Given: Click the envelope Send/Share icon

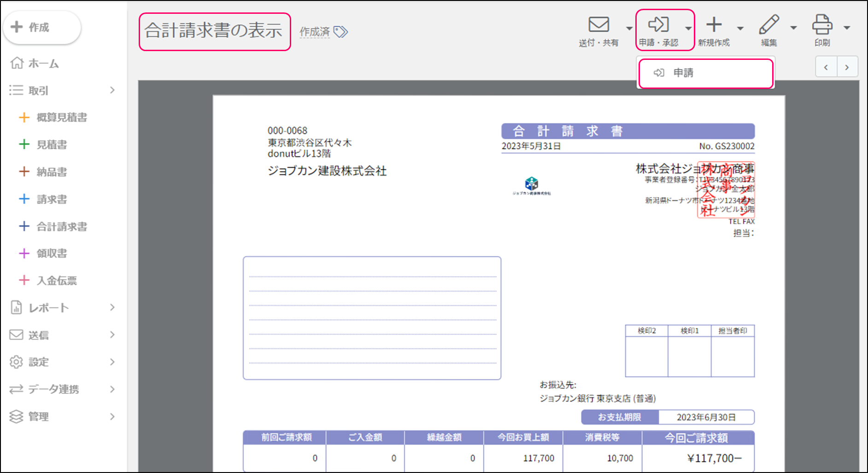Looking at the screenshot, I should pos(598,25).
